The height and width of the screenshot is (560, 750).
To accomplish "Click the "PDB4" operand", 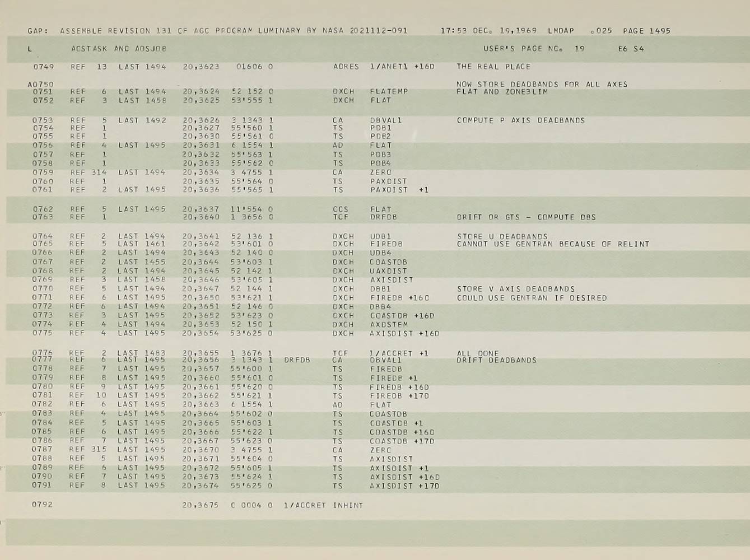I will 380,164.
